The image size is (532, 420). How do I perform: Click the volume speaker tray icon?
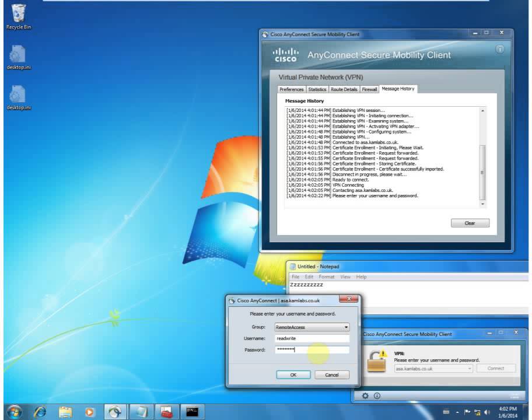point(487,412)
